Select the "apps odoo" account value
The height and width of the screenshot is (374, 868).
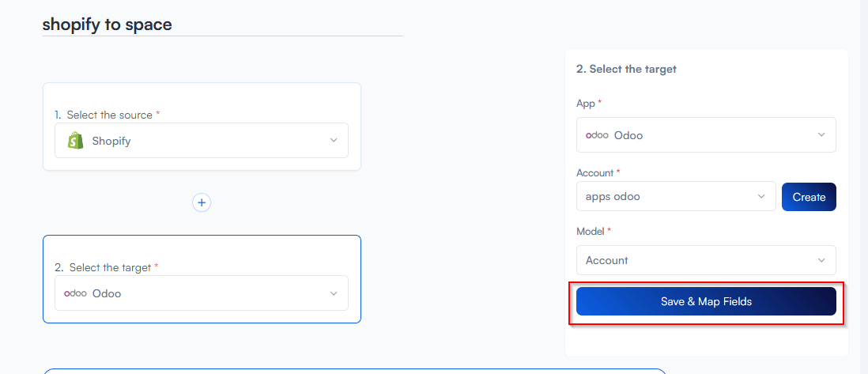[613, 197]
